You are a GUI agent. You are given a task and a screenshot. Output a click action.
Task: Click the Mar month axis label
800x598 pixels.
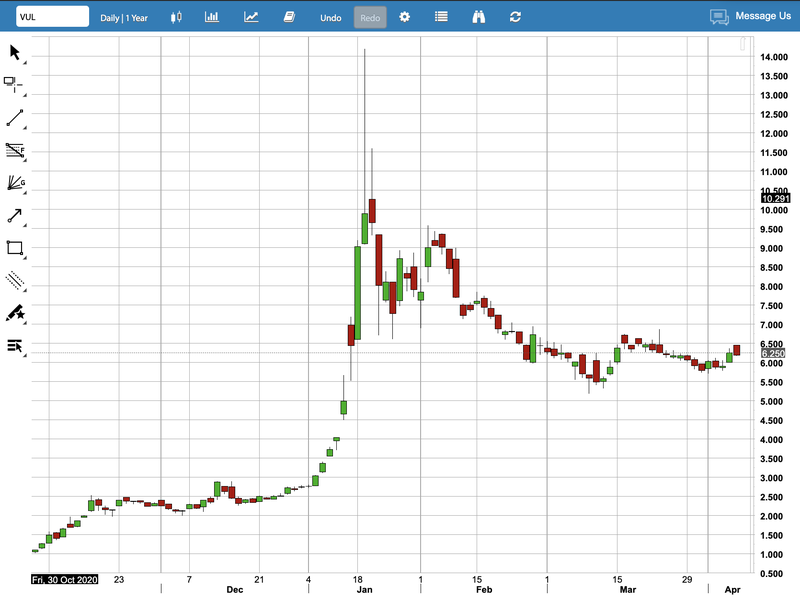tap(628, 589)
